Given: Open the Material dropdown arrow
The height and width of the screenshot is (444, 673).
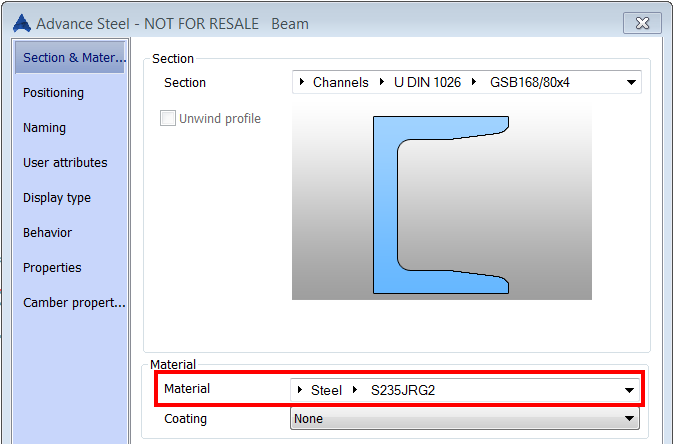Looking at the screenshot, I should [629, 390].
